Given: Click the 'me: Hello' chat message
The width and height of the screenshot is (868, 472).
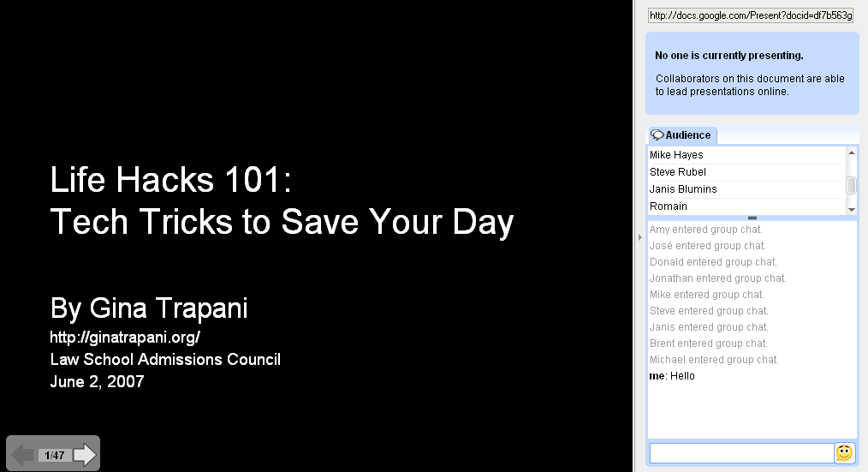Looking at the screenshot, I should tap(672, 376).
